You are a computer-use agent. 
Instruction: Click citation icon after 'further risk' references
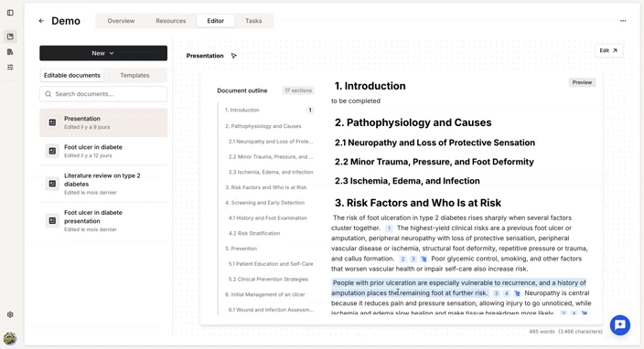click(517, 293)
